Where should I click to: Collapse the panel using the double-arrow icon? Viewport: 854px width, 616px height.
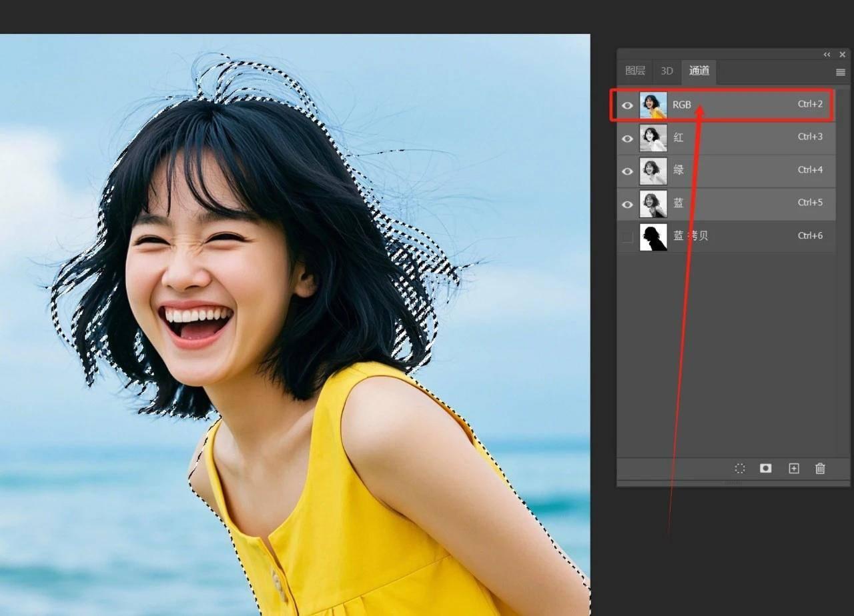(x=827, y=55)
